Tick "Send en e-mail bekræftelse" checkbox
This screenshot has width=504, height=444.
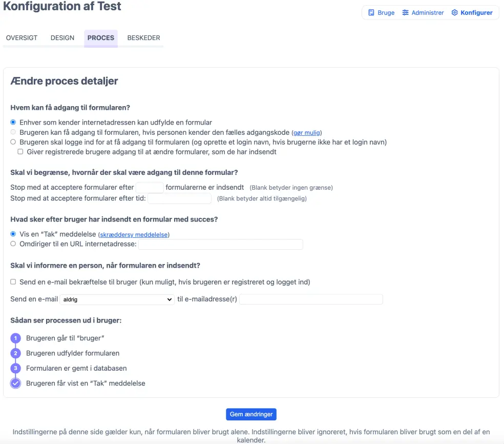[x=13, y=282]
